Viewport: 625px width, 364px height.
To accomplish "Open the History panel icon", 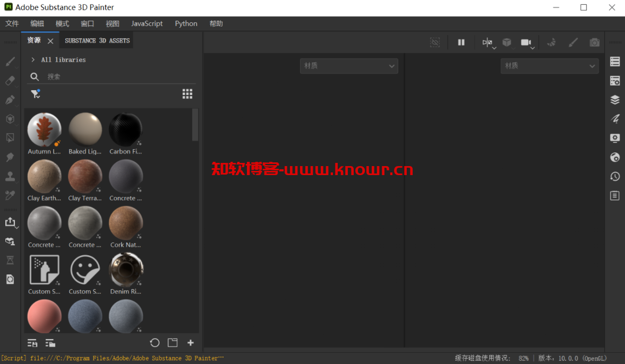I will point(615,176).
